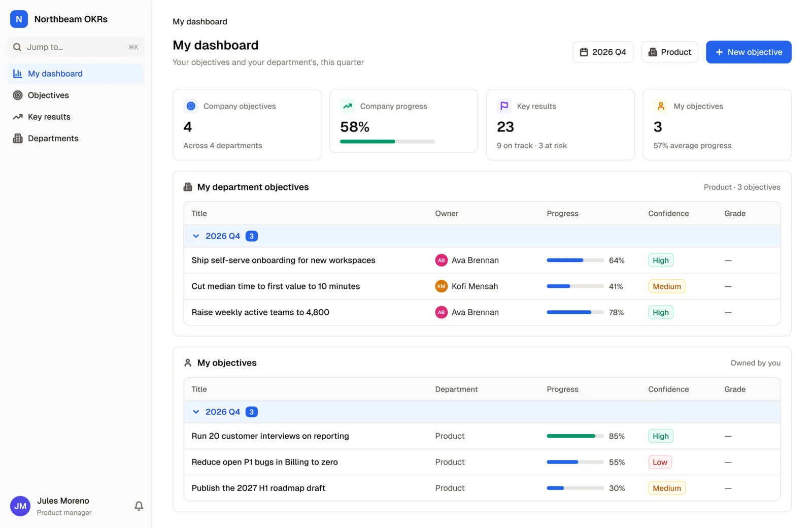Click the building icon next to My department objectives

pos(188,187)
